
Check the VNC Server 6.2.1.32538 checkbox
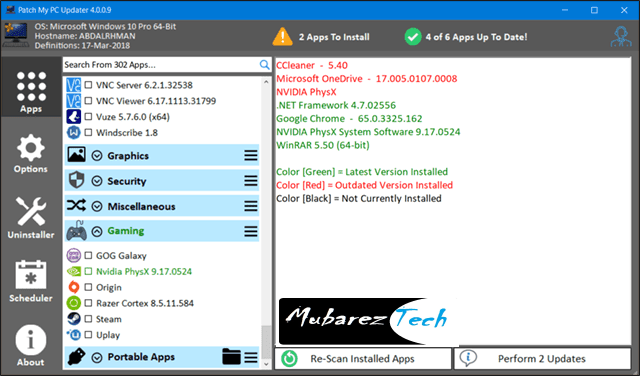(x=88, y=85)
